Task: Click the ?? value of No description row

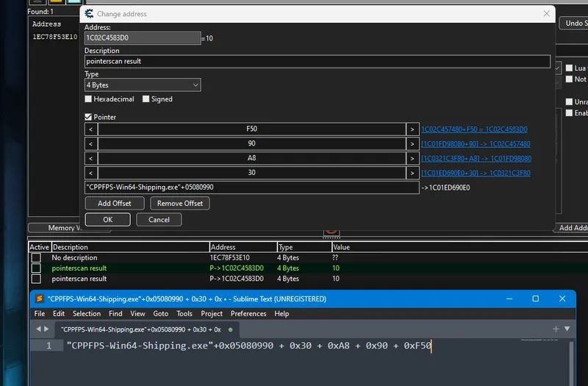Action: pos(335,258)
